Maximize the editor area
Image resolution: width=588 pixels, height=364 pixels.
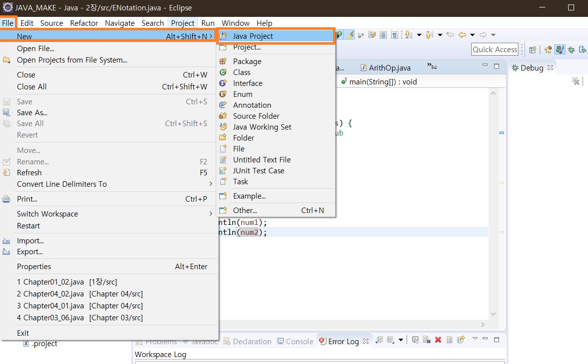(497, 66)
